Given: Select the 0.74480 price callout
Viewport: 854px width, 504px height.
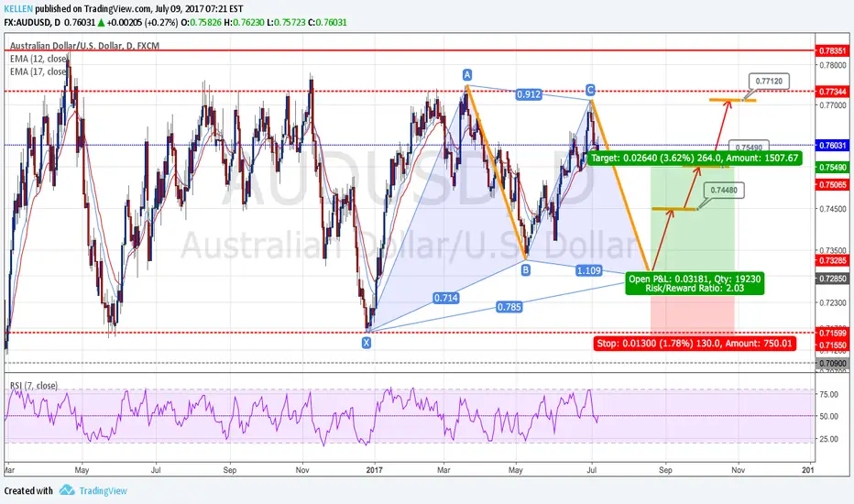Looking at the screenshot, I should click(725, 191).
